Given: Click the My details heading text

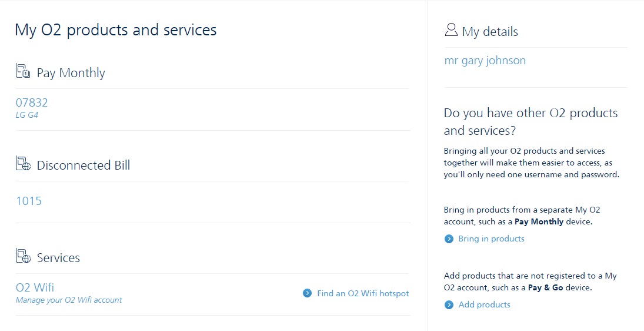Looking at the screenshot, I should (490, 32).
